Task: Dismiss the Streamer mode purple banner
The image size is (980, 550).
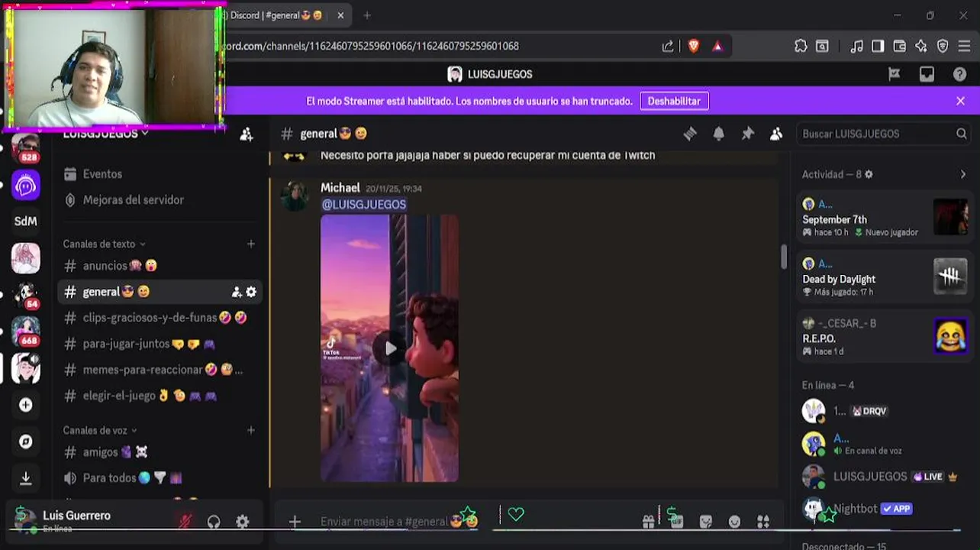Action: tap(960, 101)
